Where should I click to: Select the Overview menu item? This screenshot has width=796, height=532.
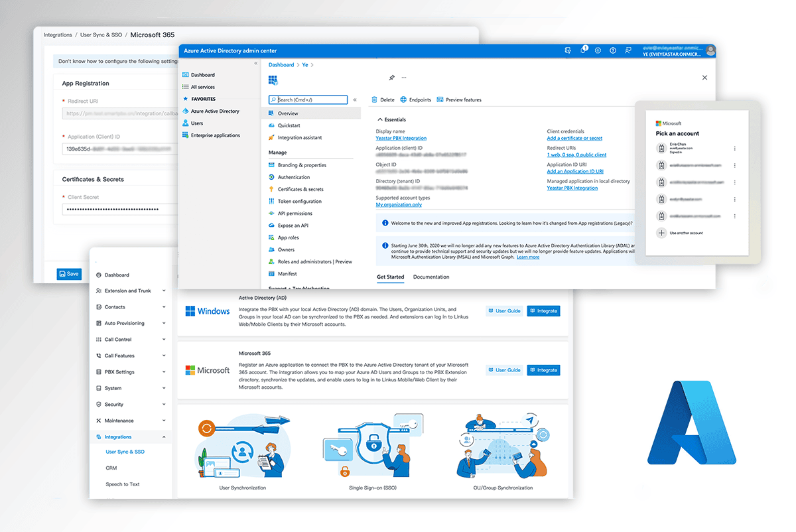click(x=311, y=113)
